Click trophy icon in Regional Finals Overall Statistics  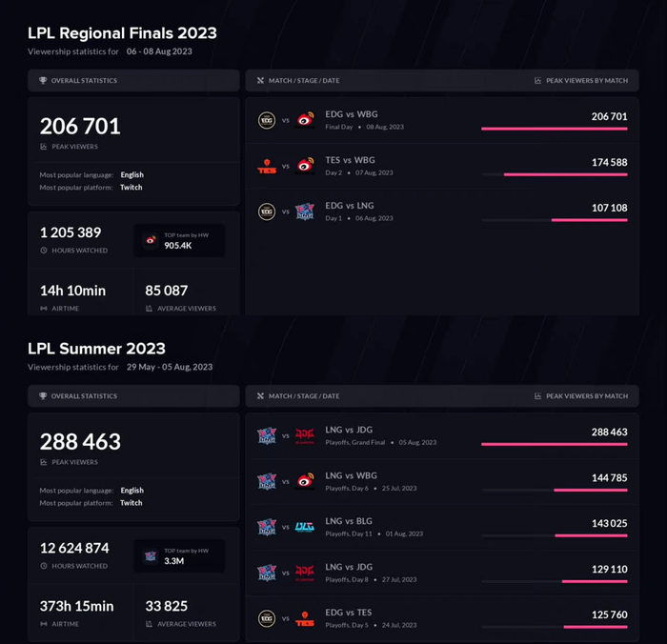(x=43, y=81)
